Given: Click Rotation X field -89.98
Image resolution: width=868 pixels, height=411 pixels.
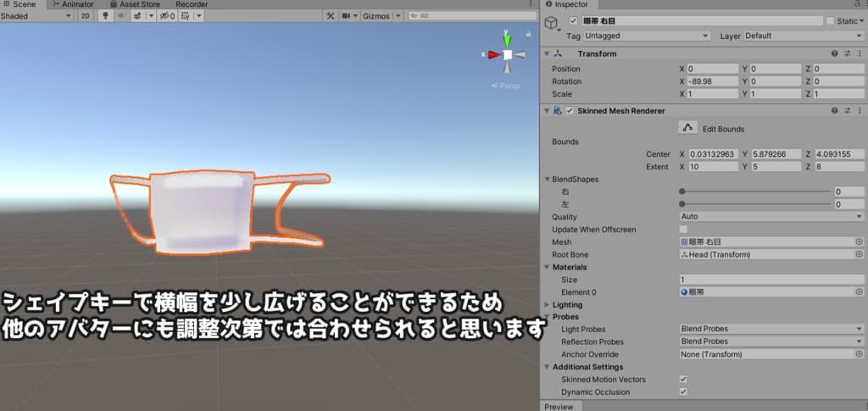Looking at the screenshot, I should (x=713, y=81).
